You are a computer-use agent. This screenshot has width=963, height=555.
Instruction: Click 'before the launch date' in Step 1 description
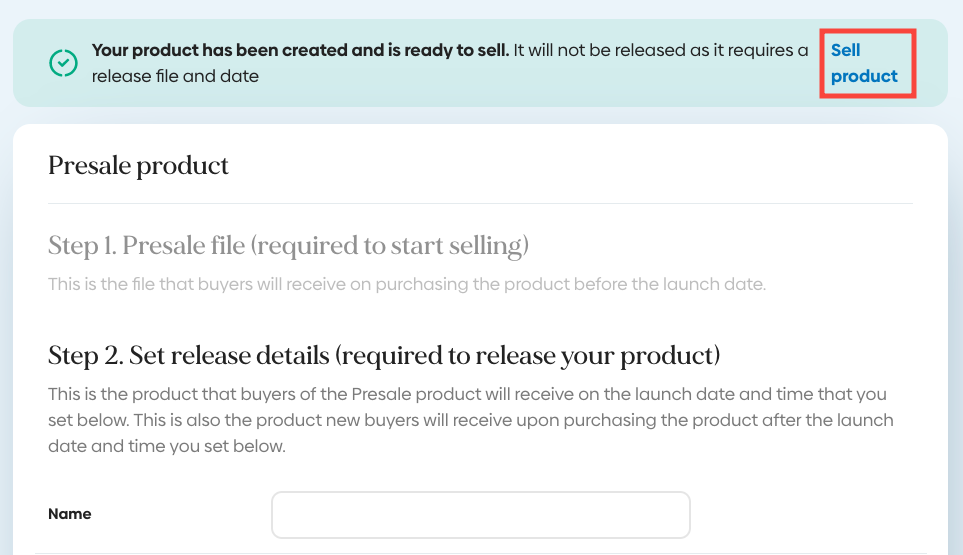682,284
